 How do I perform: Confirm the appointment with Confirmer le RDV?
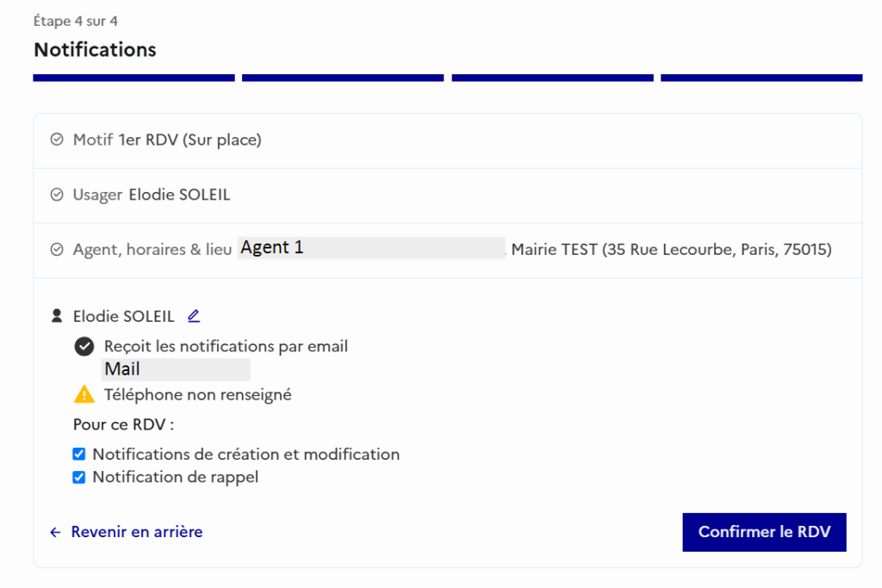tap(765, 532)
